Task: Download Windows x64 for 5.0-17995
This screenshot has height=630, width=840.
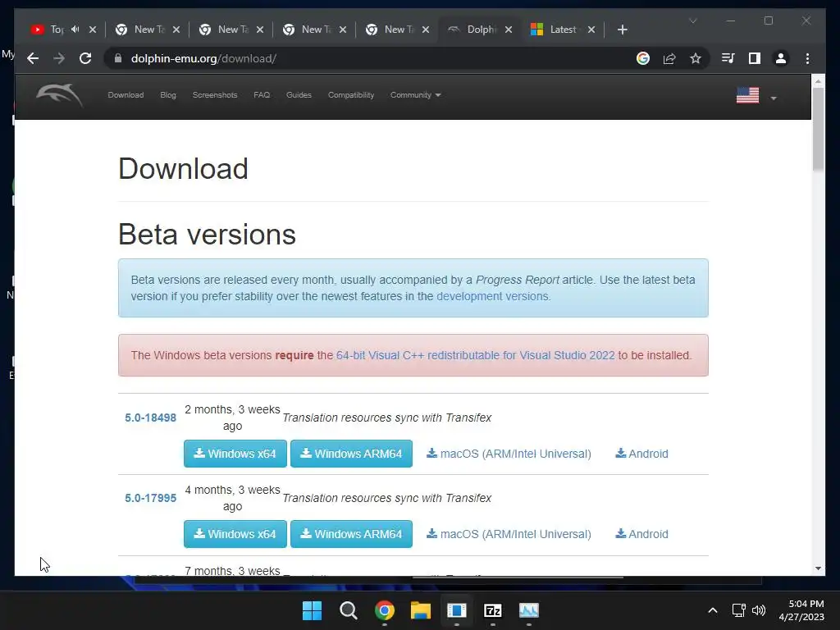Action: coord(235,534)
